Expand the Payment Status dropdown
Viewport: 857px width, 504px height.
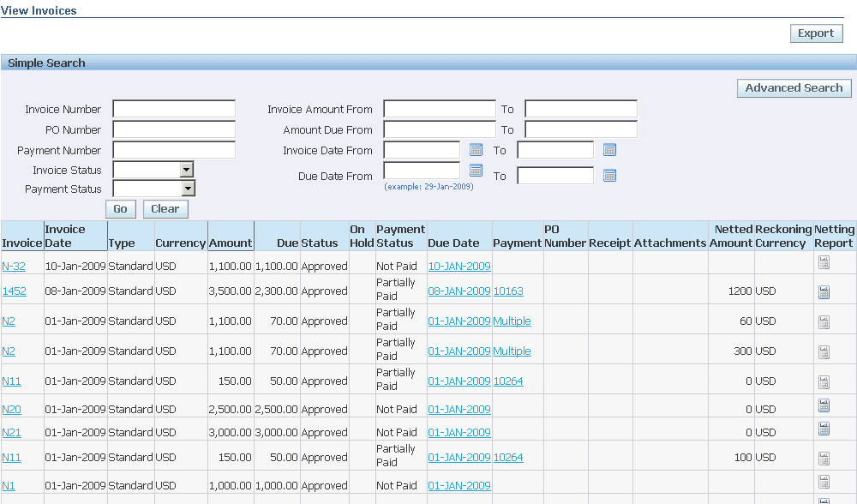[188, 189]
